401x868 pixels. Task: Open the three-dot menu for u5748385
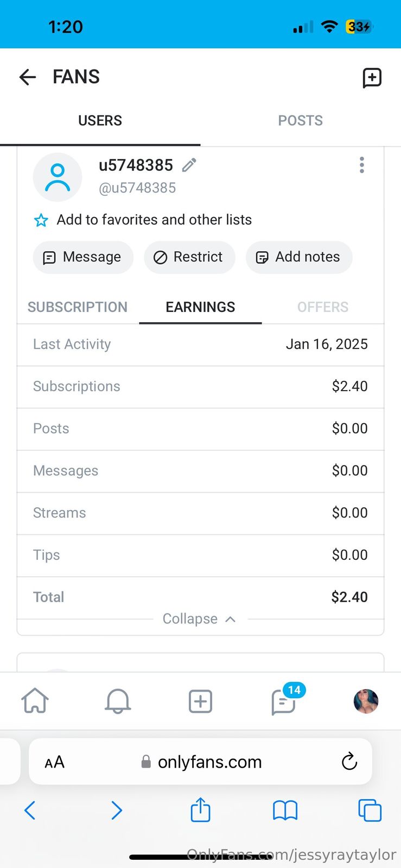point(362,165)
